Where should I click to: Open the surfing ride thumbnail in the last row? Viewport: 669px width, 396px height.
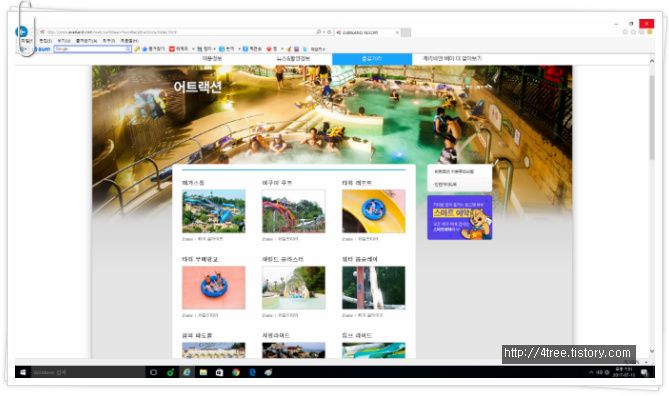point(294,350)
